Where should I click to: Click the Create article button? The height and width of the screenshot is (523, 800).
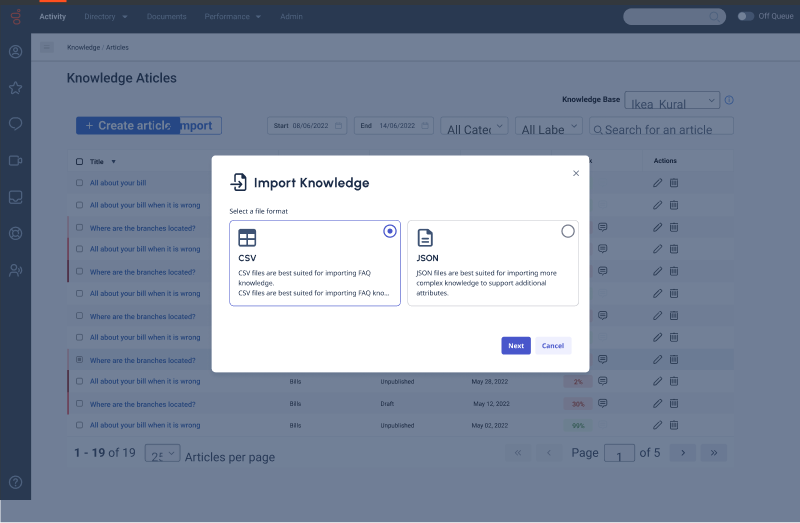[128, 126]
